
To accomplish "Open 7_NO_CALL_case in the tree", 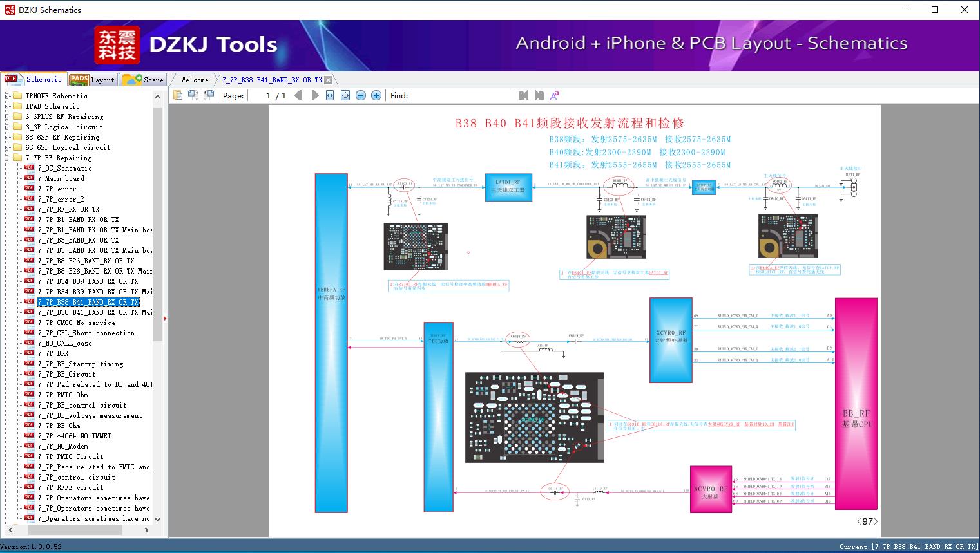I will coord(65,343).
